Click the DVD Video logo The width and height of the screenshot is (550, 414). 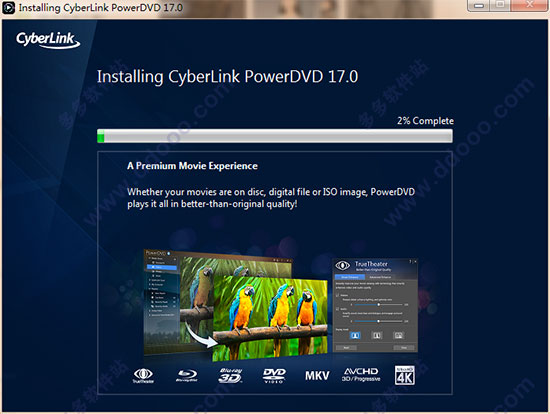click(274, 375)
